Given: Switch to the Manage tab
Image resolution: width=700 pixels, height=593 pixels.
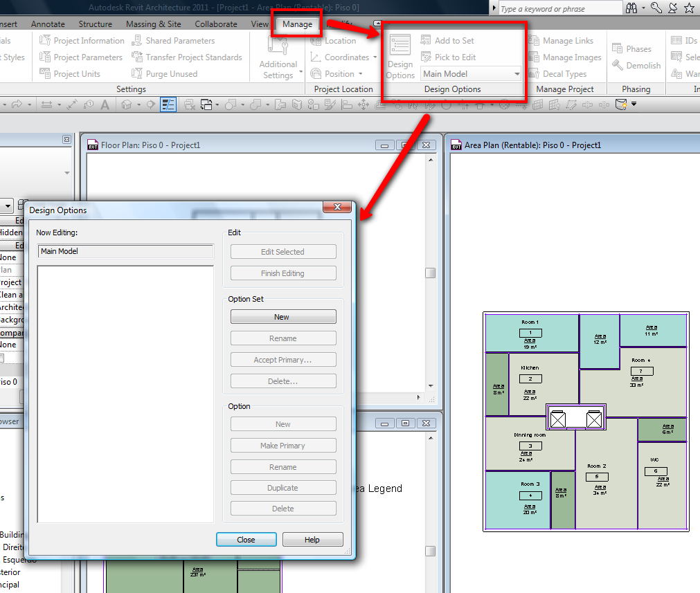Looking at the screenshot, I should tap(297, 24).
